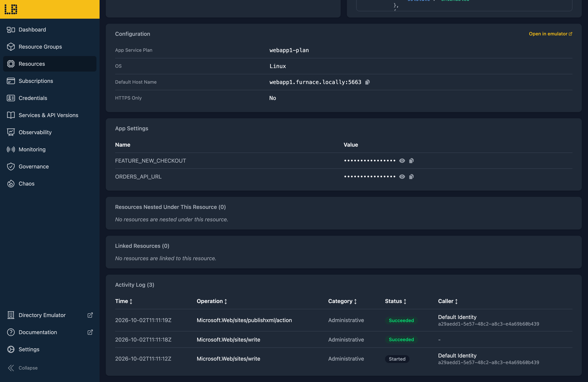Screen dimensions: 588x382
Task: Click the Microsoft.Web/sites/publishxml/action operation
Action: [244, 320]
